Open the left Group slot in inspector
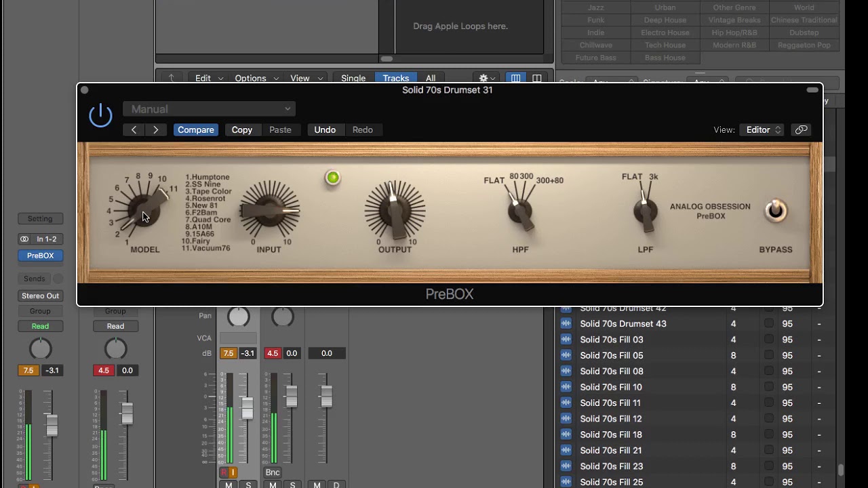The height and width of the screenshot is (488, 868). [40, 311]
